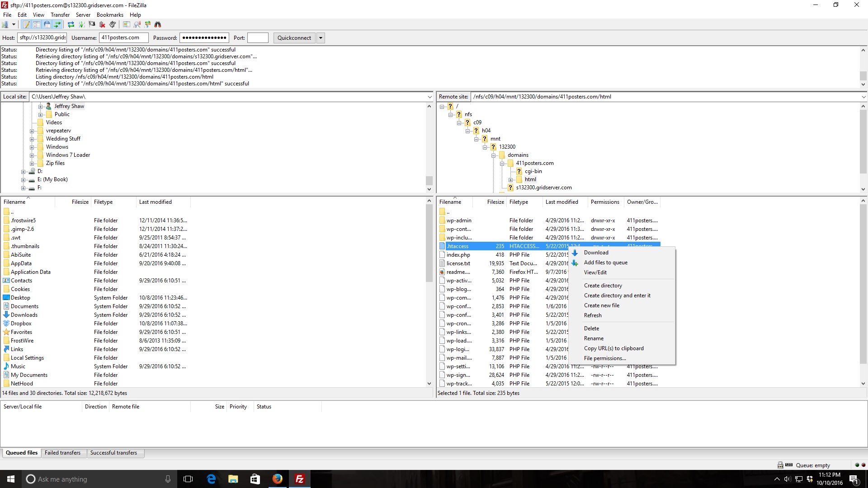The image size is (868, 488).
Task: Click the Reconnect to server icon
Action: [113, 24]
